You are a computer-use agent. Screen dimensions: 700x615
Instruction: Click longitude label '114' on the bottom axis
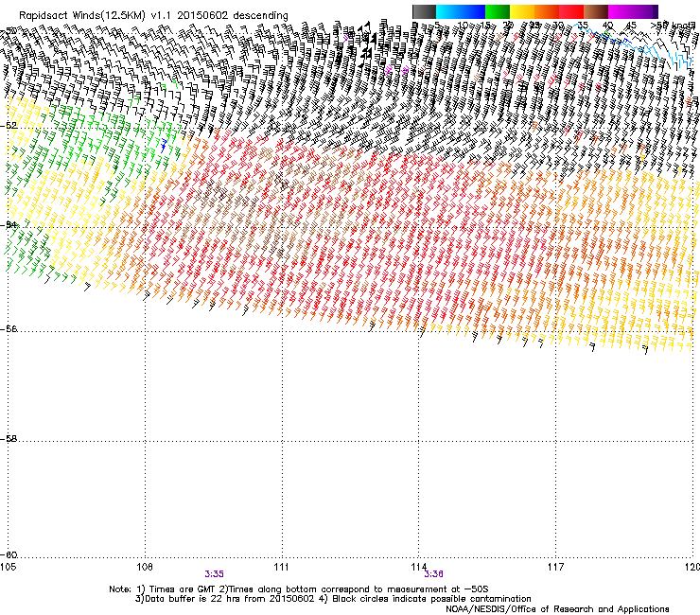coord(419,567)
